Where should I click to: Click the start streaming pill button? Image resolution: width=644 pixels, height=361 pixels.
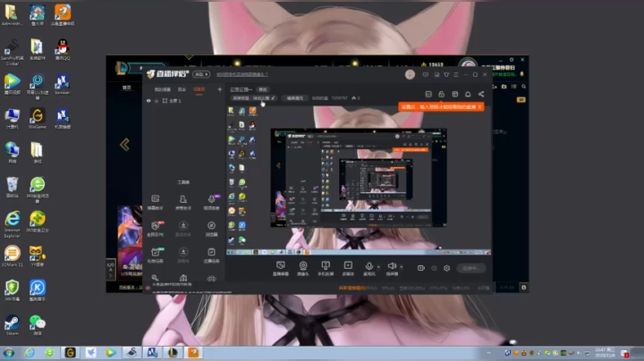pos(470,268)
